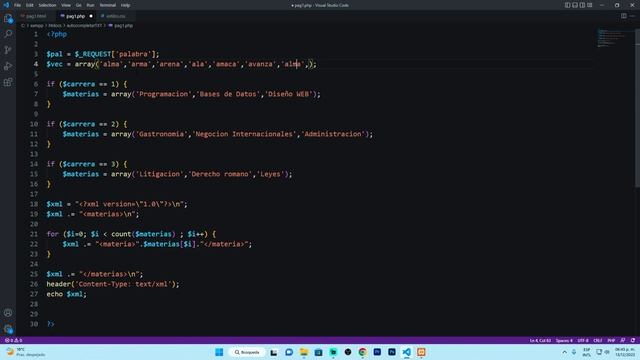Expand the xampp breadcrumb segment
Viewport: 640px width, 360px height.
(37, 26)
